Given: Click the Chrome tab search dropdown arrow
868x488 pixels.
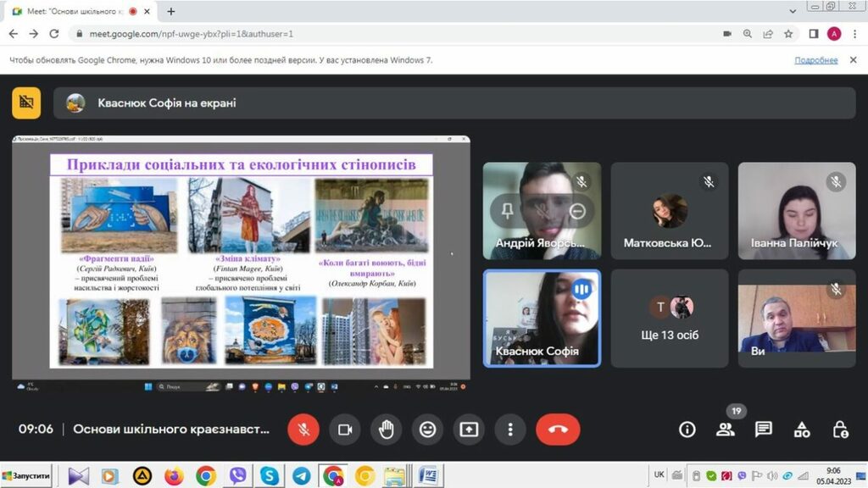Looking at the screenshot, I should point(793,11).
